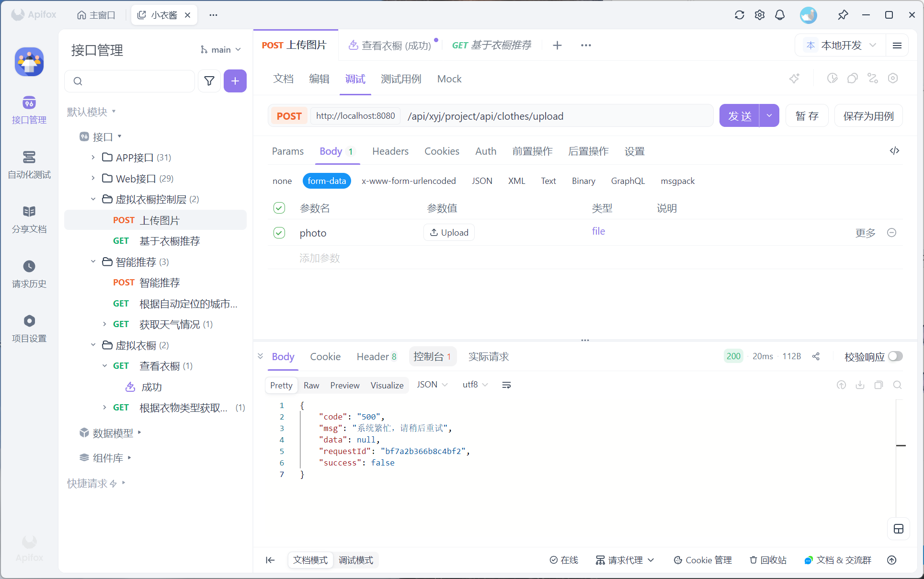The width and height of the screenshot is (924, 579).
Task: Select the JSON body type option
Action: (x=481, y=181)
